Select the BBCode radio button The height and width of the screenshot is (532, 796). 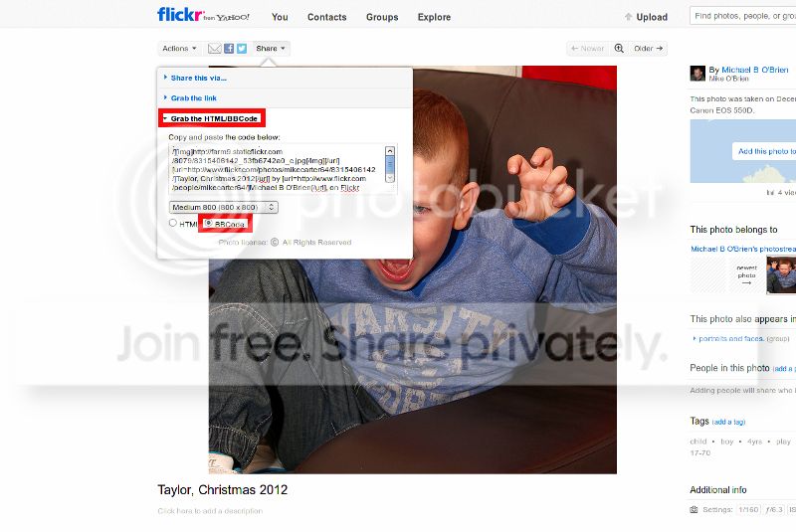click(208, 223)
